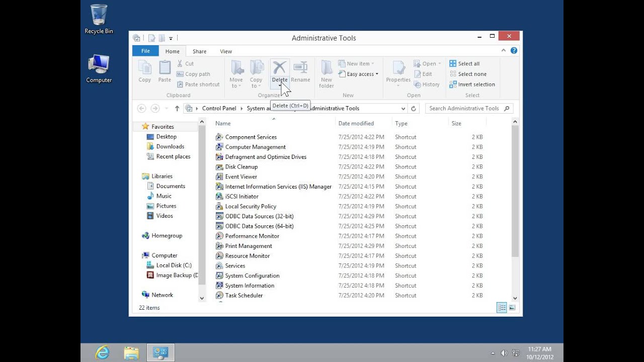Image resolution: width=644 pixels, height=362 pixels.
Task: Click the Refresh button by address bar
Action: [414, 109]
